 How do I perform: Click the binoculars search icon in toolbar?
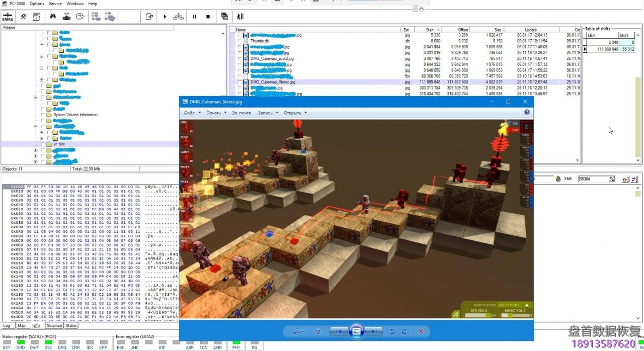click(x=53, y=17)
